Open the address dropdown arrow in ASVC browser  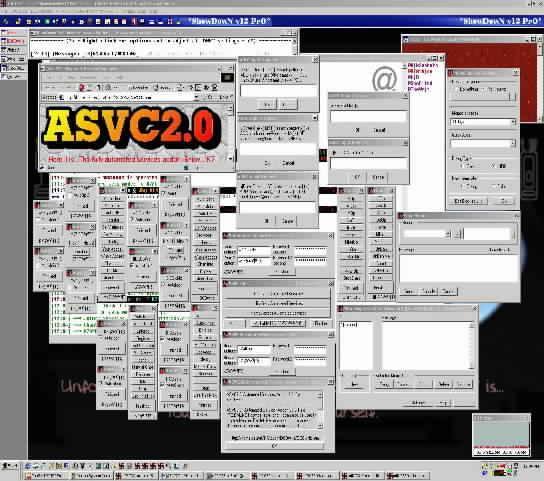197,98
